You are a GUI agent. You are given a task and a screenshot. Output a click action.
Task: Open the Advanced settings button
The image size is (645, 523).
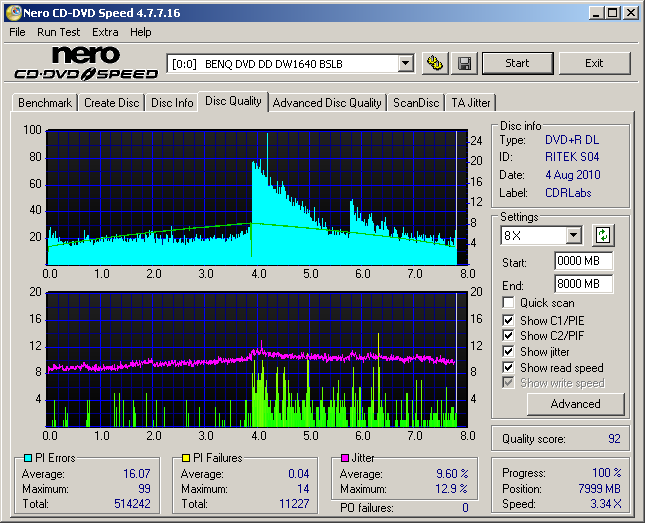pyautogui.click(x=575, y=404)
